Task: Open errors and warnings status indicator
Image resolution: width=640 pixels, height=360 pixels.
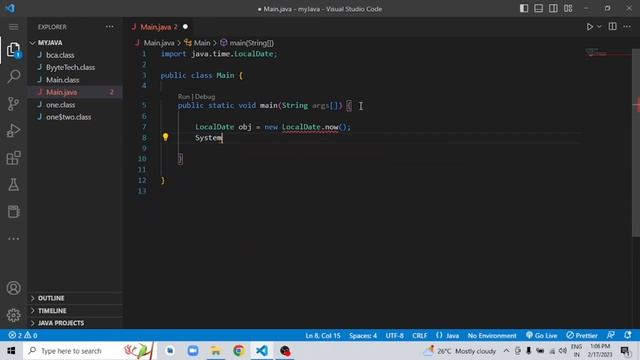Action: pyautogui.click(x=23, y=335)
